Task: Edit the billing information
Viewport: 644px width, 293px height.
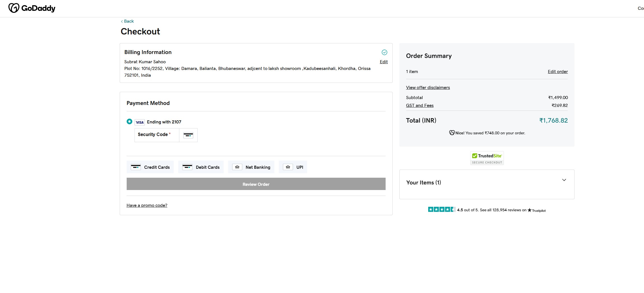Action: tap(383, 62)
